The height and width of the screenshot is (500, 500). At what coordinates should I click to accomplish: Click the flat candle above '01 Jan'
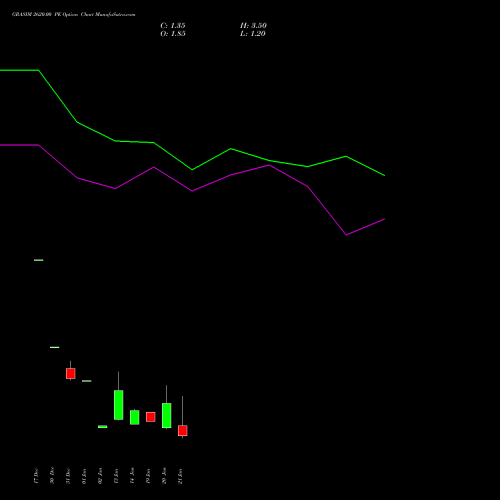click(87, 381)
